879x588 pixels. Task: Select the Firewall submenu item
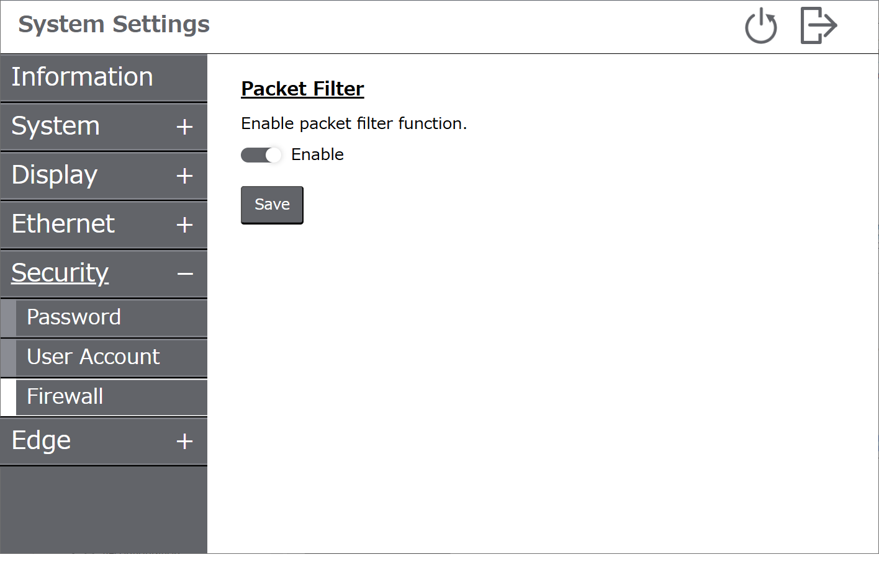[104, 397]
